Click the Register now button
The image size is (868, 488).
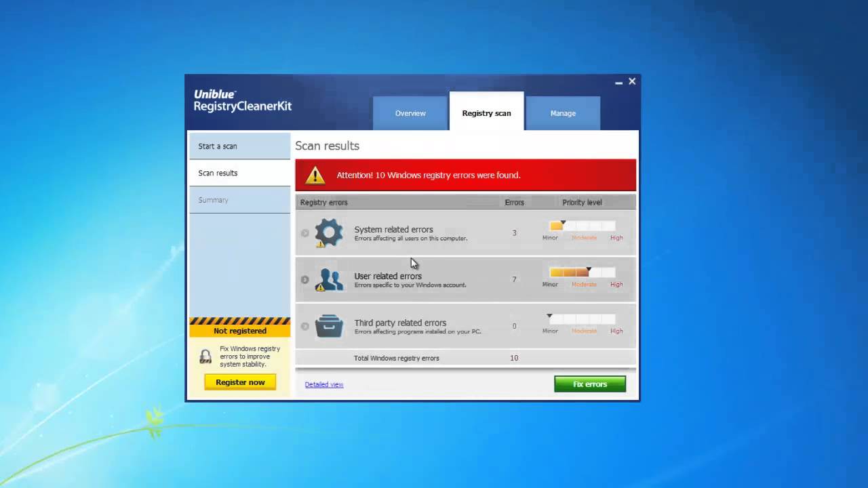[x=240, y=382]
